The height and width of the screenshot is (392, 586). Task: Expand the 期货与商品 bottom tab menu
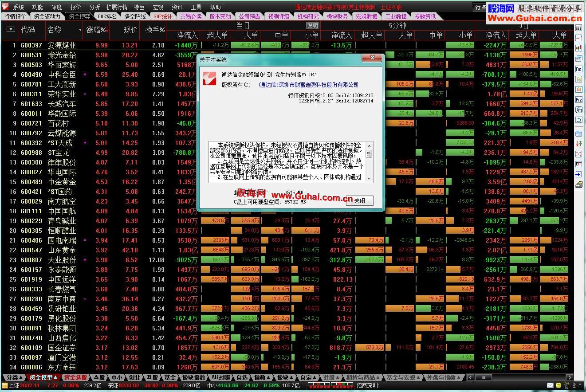[363, 377]
